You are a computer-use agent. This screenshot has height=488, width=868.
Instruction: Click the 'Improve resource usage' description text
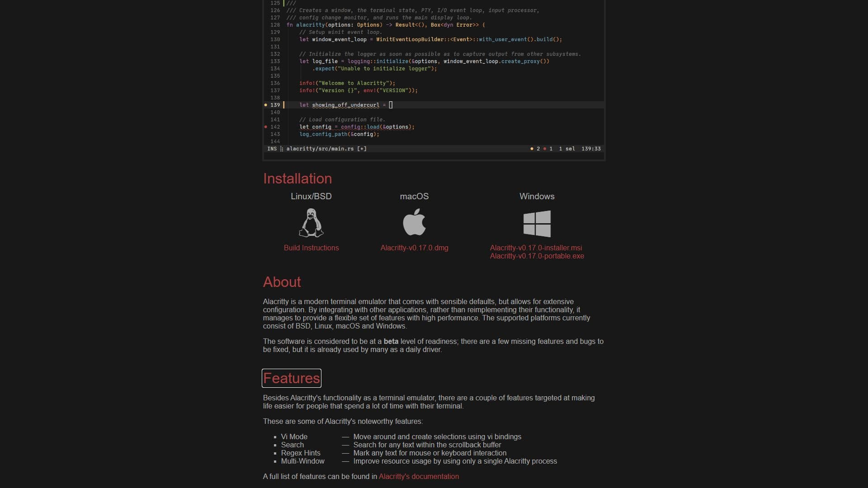[x=455, y=461]
